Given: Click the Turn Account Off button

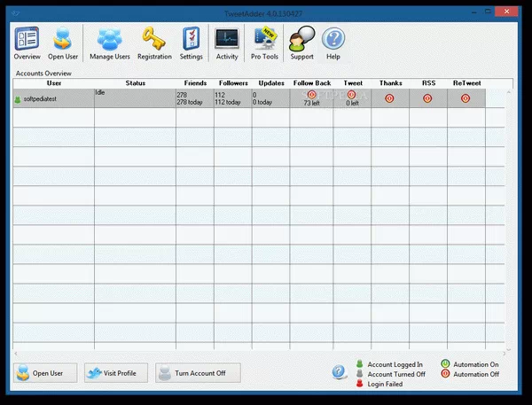Looking at the screenshot, I should (x=198, y=373).
